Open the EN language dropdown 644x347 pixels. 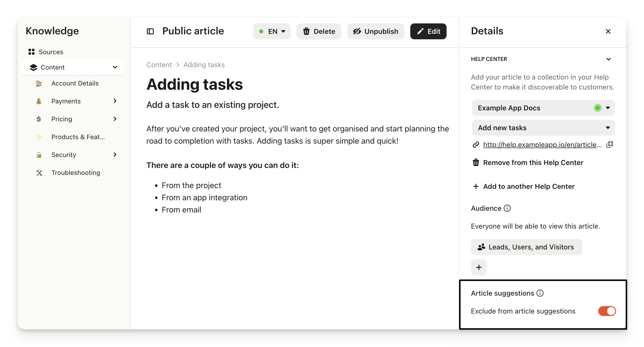coord(272,32)
